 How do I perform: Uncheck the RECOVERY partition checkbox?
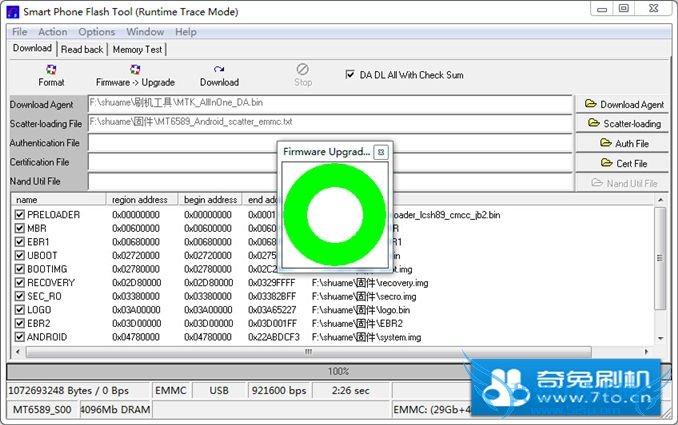pos(19,283)
